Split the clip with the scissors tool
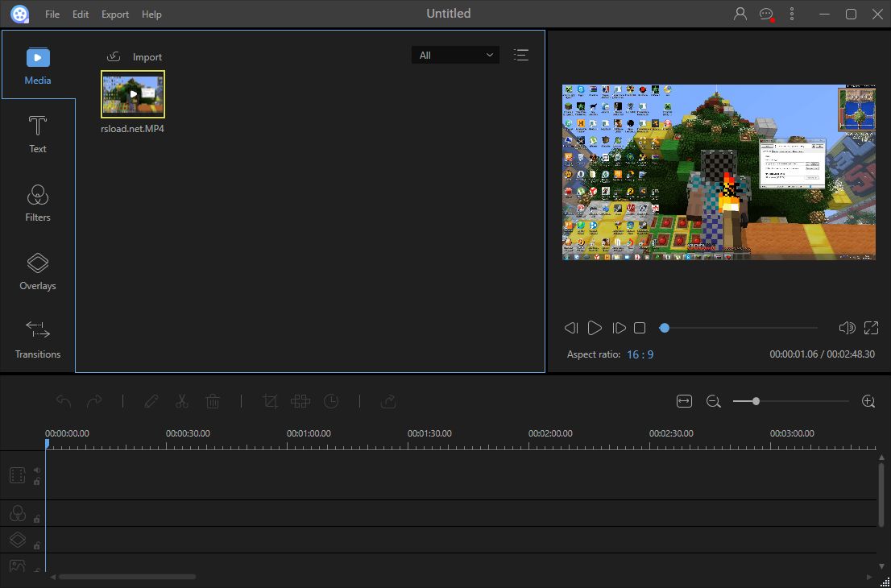The width and height of the screenshot is (891, 588). click(182, 400)
